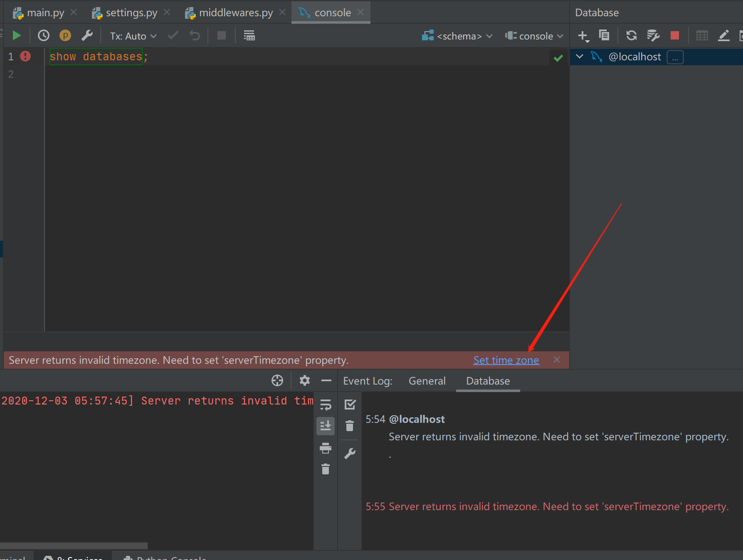Screen dimensions: 743x560
Task: Click the red error indicator on line 1
Action: [25, 56]
